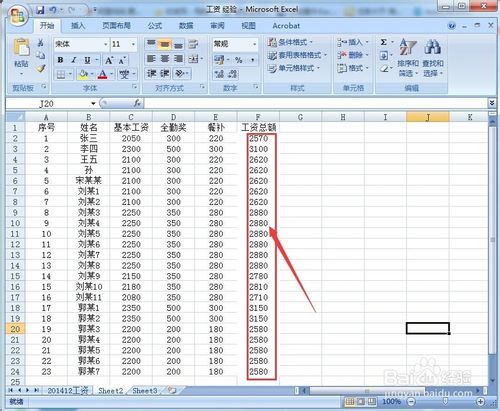Switch to the Sheet2 worksheet tab
Image resolution: width=500 pixels, height=411 pixels.
pos(111,390)
